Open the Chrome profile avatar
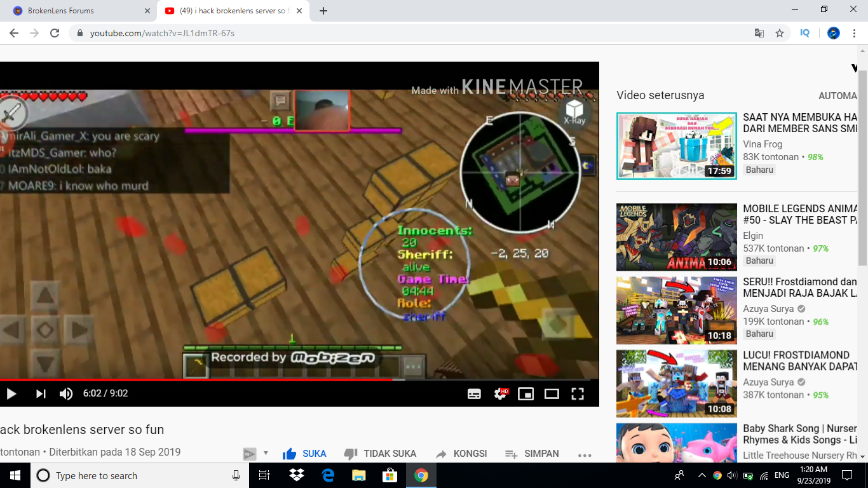The image size is (868, 488). pos(834,33)
